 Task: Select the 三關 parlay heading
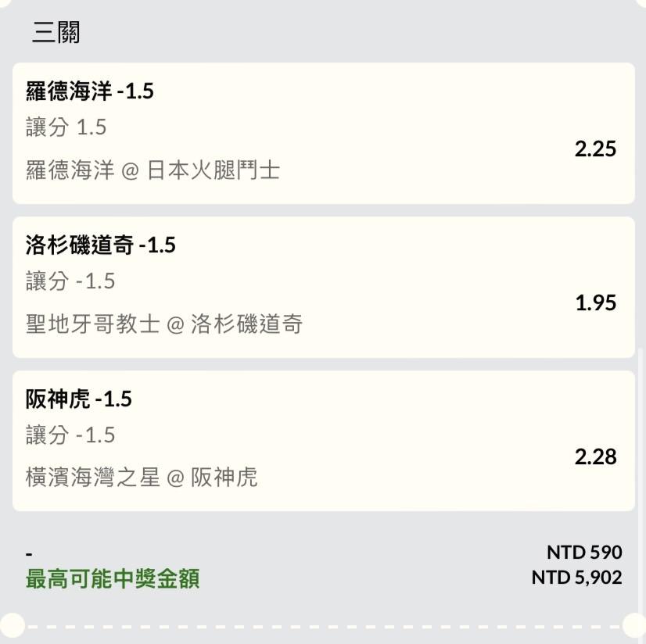(56, 32)
